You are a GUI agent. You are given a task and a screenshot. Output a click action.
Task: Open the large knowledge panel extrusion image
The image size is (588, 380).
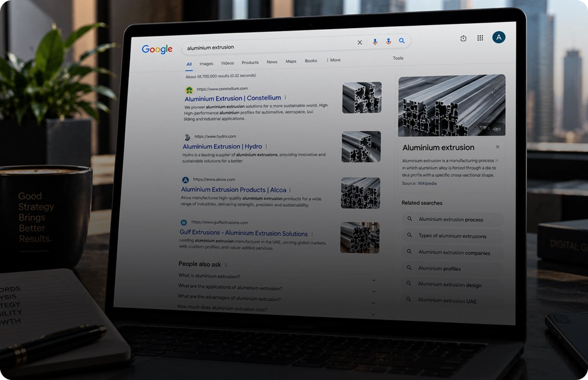pyautogui.click(x=452, y=106)
